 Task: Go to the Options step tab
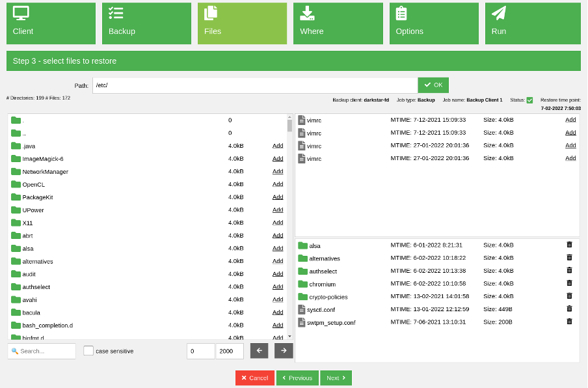pyautogui.click(x=434, y=23)
